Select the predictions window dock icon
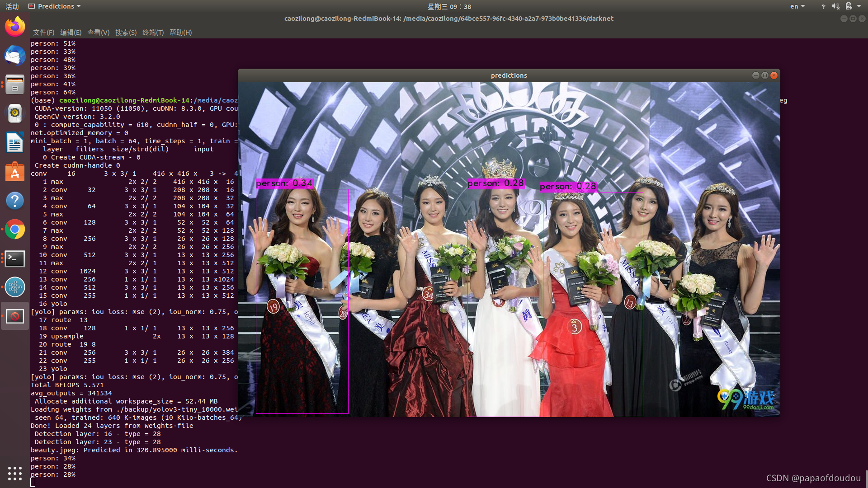This screenshot has width=868, height=488. [15, 316]
